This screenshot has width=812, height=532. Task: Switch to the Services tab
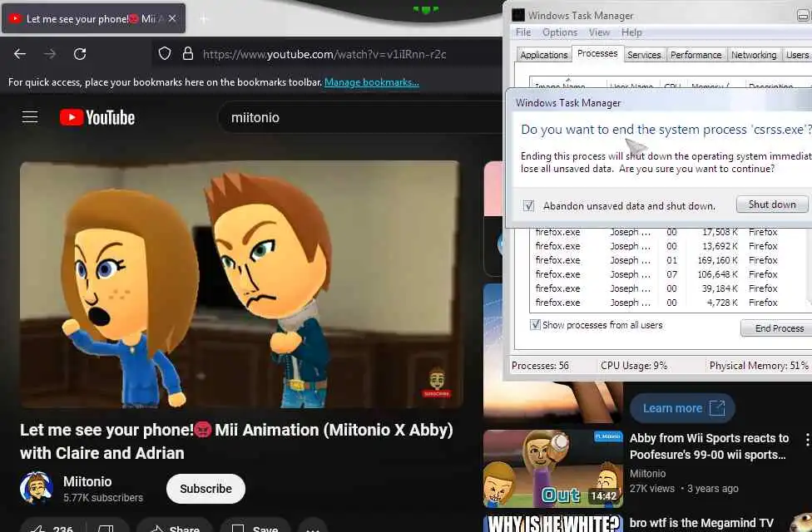[644, 54]
